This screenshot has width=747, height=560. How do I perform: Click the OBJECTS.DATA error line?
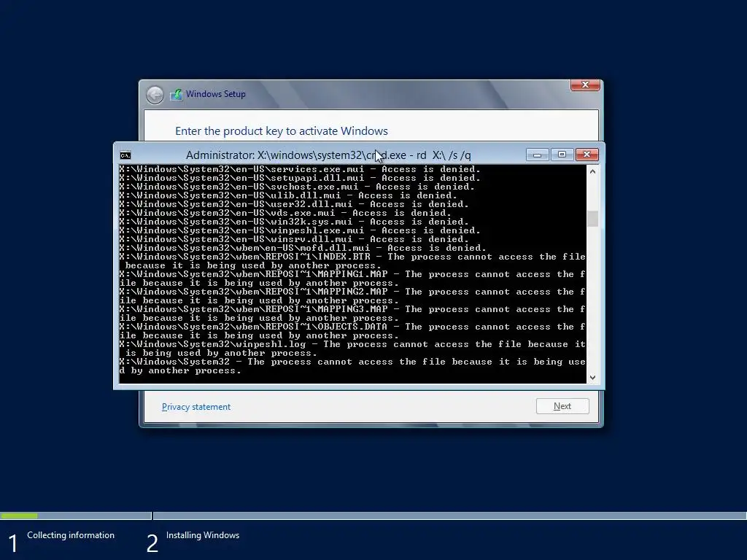point(352,331)
